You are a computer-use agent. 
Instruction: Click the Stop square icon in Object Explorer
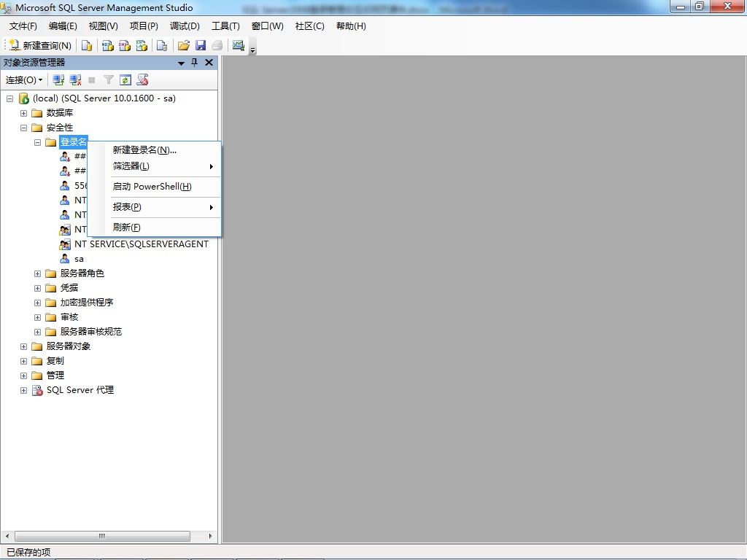[92, 80]
